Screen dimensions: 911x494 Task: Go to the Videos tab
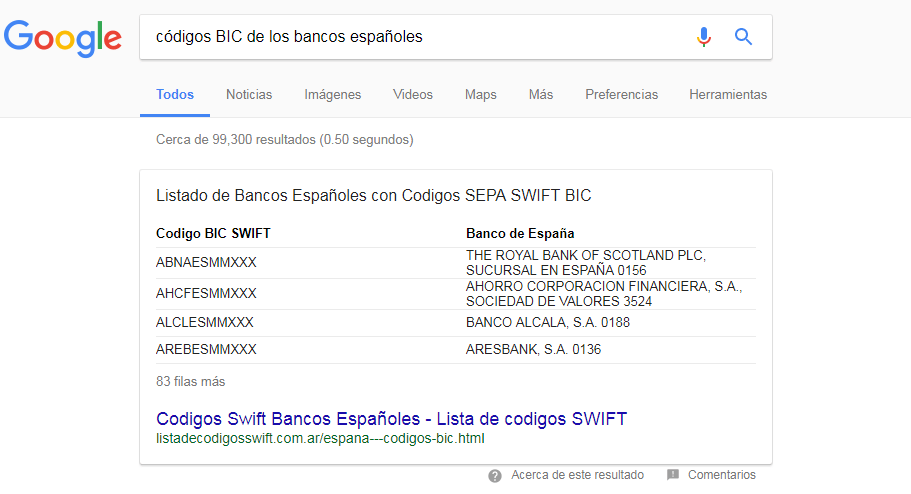pos(413,94)
